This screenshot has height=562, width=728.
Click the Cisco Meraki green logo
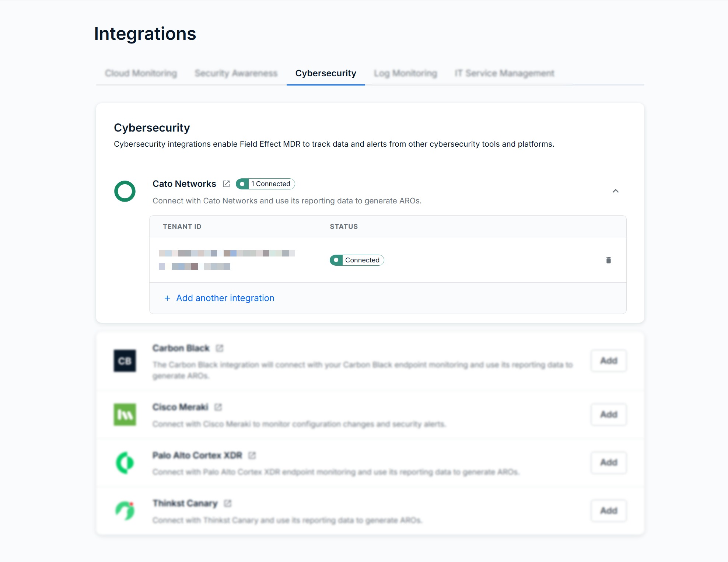tap(125, 415)
